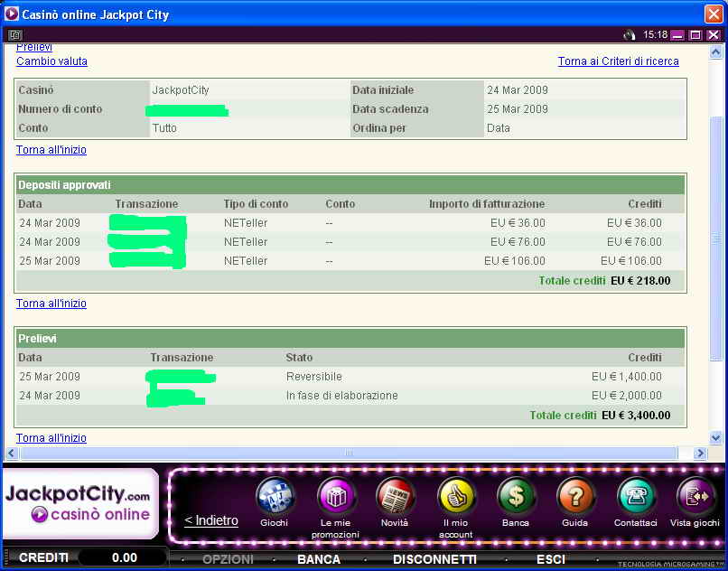Click the In fase di elaborazione status

click(x=341, y=396)
